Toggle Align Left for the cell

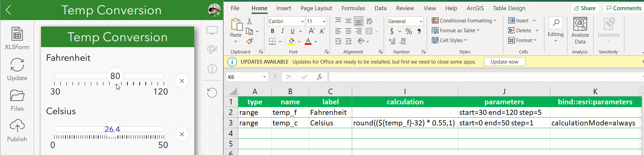click(x=338, y=31)
